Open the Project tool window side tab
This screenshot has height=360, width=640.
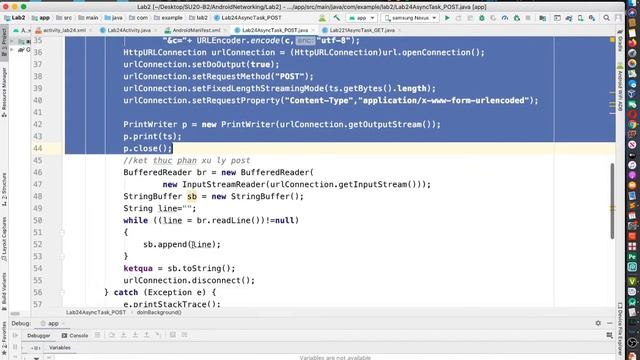click(x=4, y=43)
